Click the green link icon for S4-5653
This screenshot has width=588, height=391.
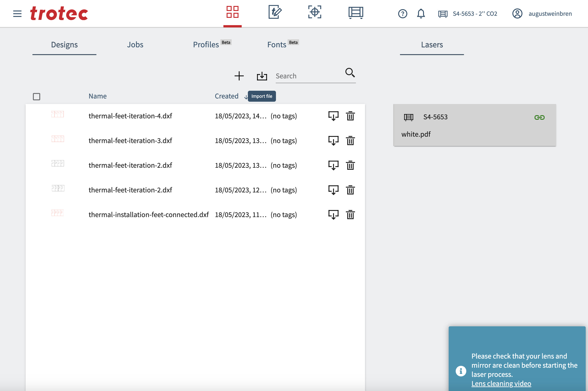pyautogui.click(x=539, y=117)
